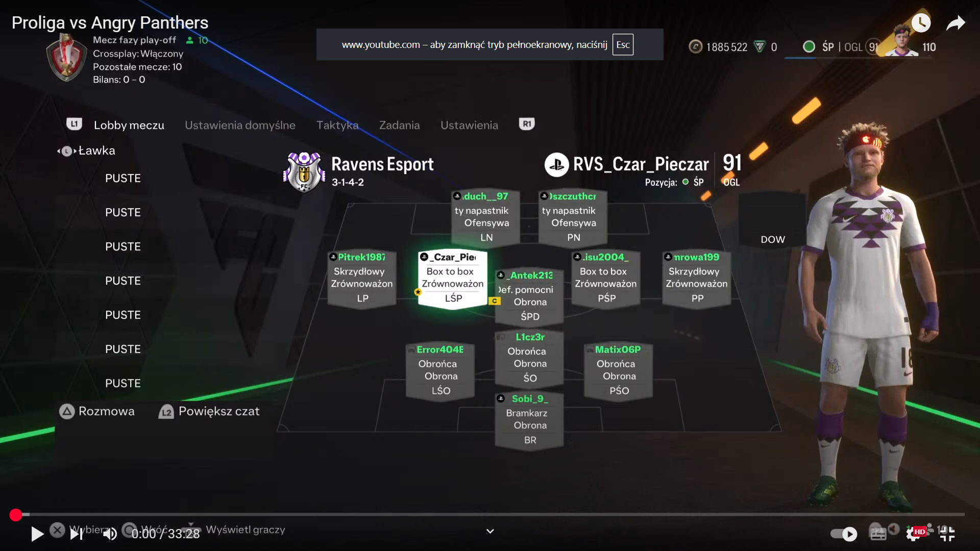Select the PN striker card szczuthcr
Viewport: 980px width, 551px height.
click(573, 217)
